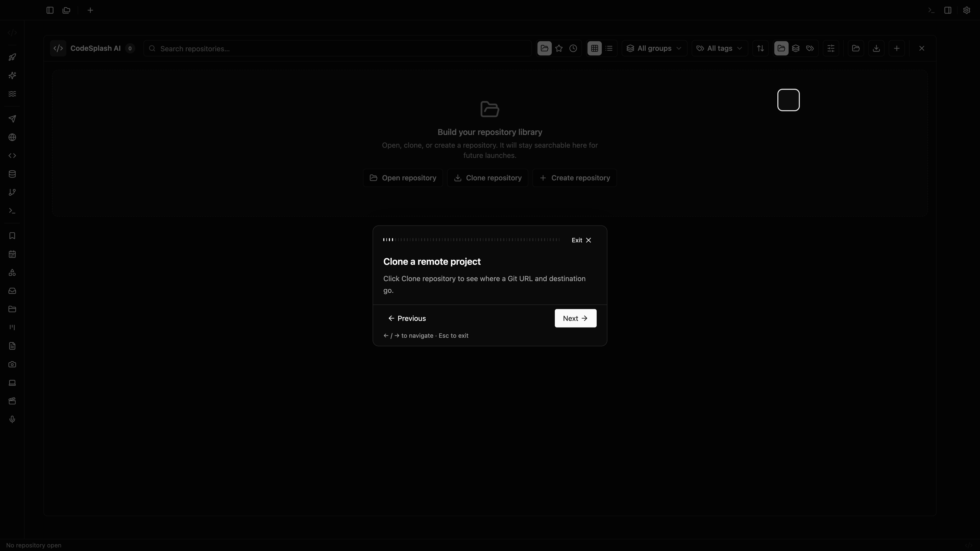Show recent repositories with clock filter
Screen dimensions: 980x551
pyautogui.click(x=573, y=48)
